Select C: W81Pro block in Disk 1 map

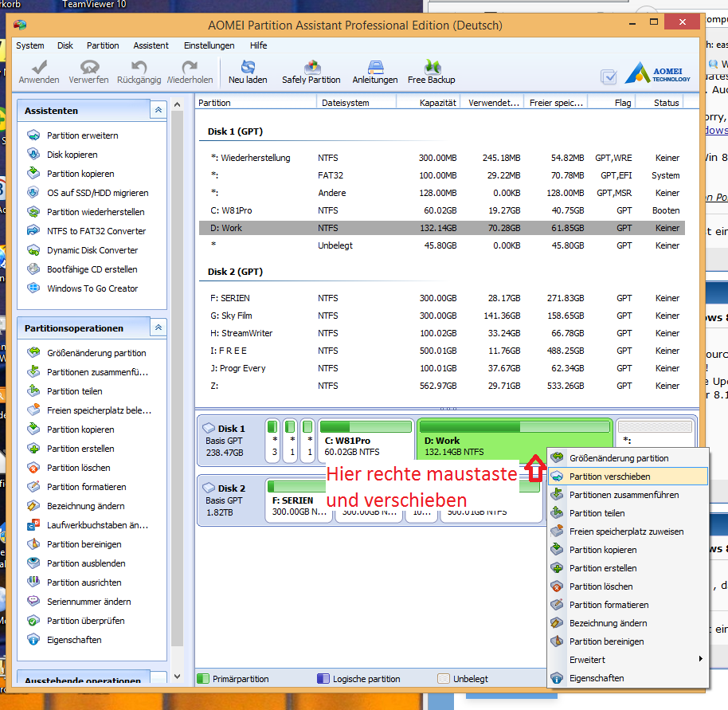366,441
